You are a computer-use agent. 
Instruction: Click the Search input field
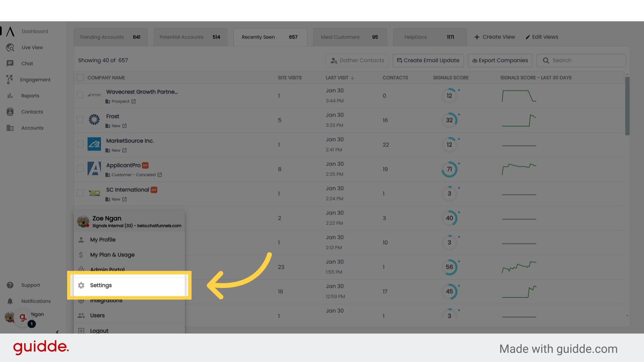click(x=581, y=61)
